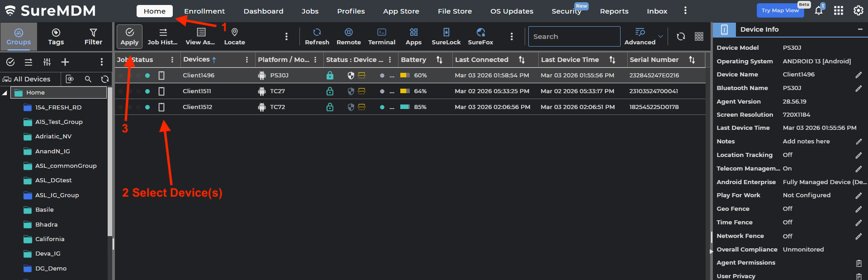The width and height of the screenshot is (868, 280).
Task: Switch to the Enrollment tab
Action: [x=204, y=11]
